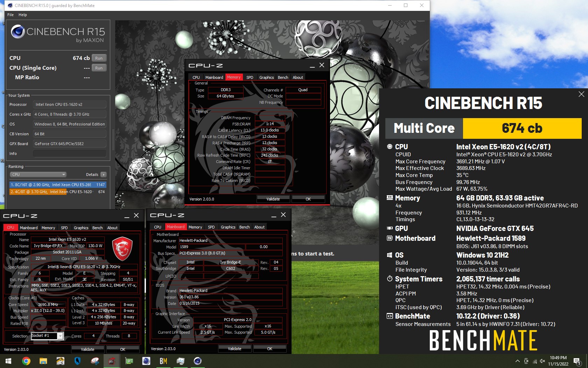Open the Snipping Tool taskbar icon
Viewport: 588px width, 368px height.
coord(95,361)
